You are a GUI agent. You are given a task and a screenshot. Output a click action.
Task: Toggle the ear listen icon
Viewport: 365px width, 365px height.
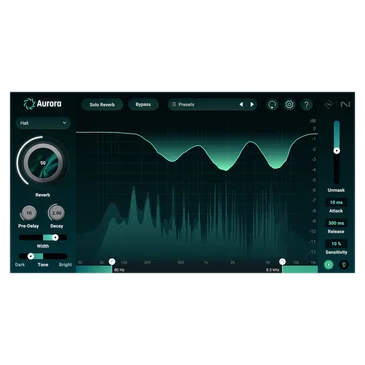[x=344, y=265]
